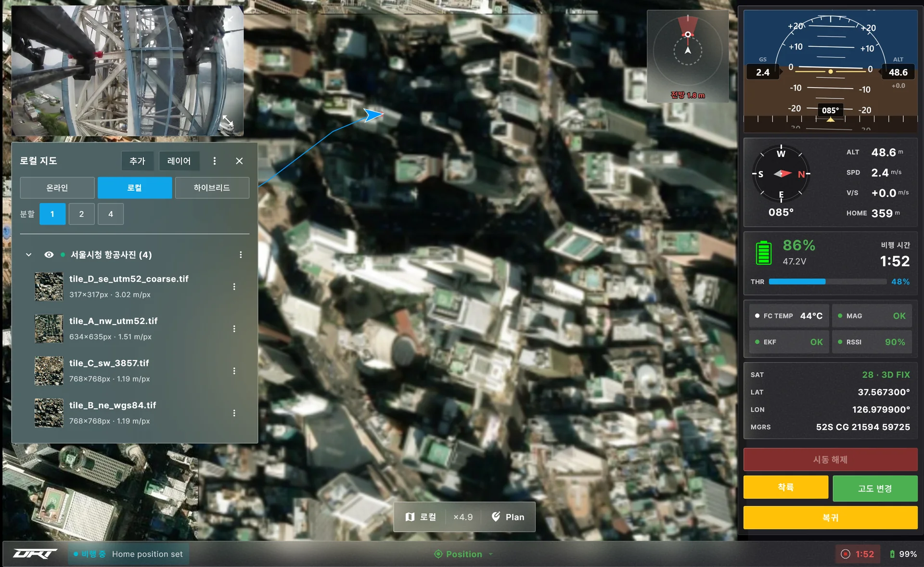Click the MGRS coordinate 52S CG 21594 59725

pos(863,427)
